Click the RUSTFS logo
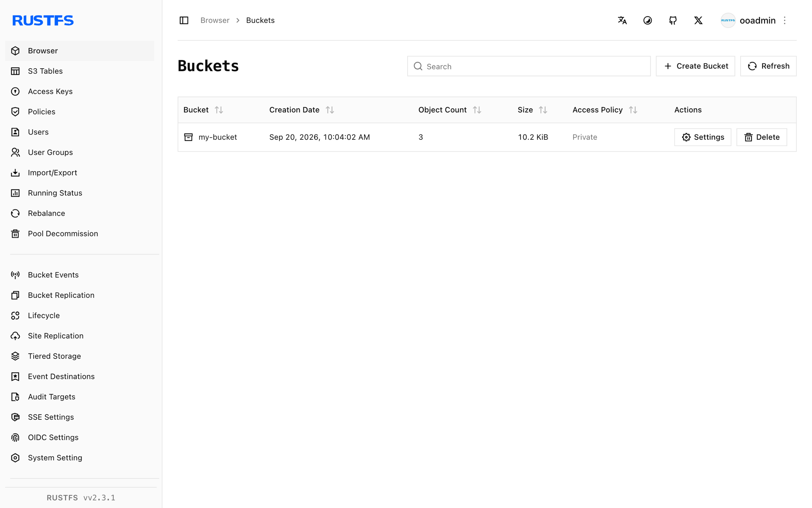 pos(43,20)
